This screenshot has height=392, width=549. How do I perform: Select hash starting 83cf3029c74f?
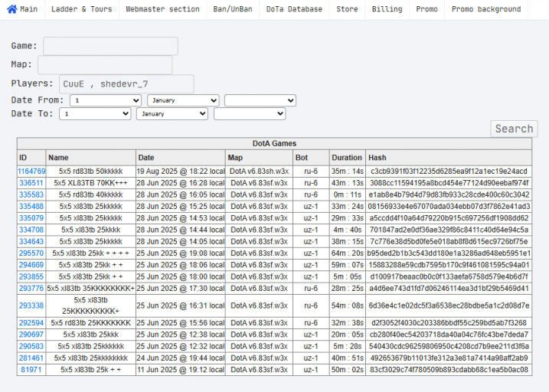449,370
